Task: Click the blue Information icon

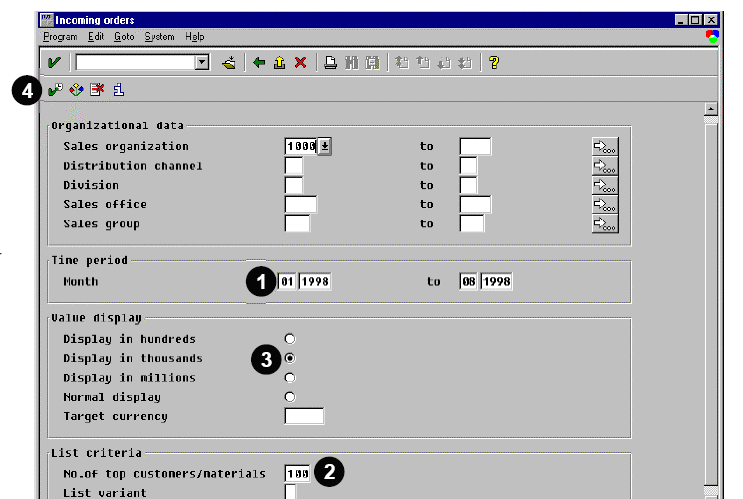Action: (x=118, y=89)
